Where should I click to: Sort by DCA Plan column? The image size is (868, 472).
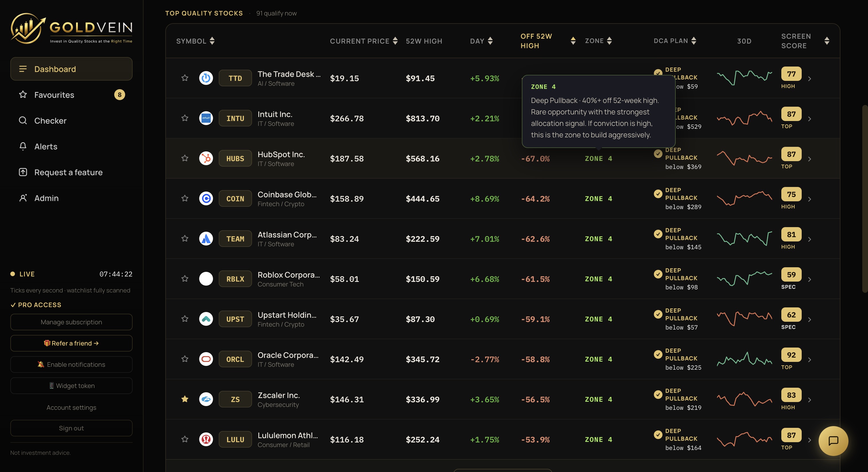click(675, 41)
